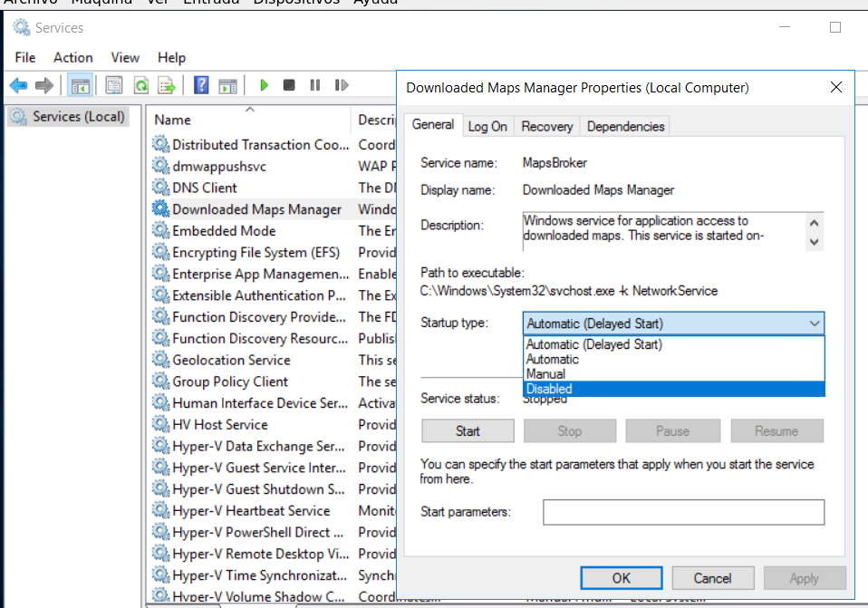The width and height of the screenshot is (868, 608).
Task: Open the Help menu
Action: pos(171,58)
